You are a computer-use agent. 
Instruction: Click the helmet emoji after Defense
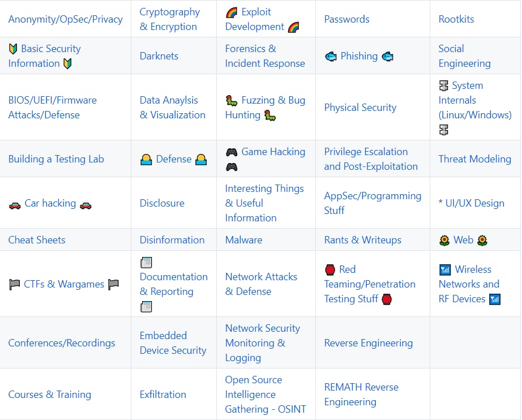tap(201, 160)
